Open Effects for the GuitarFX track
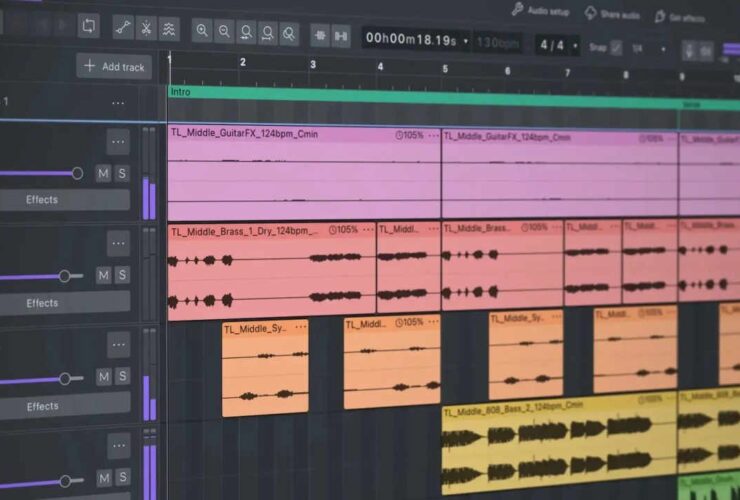Viewport: 740px width, 500px height. pyautogui.click(x=64, y=200)
